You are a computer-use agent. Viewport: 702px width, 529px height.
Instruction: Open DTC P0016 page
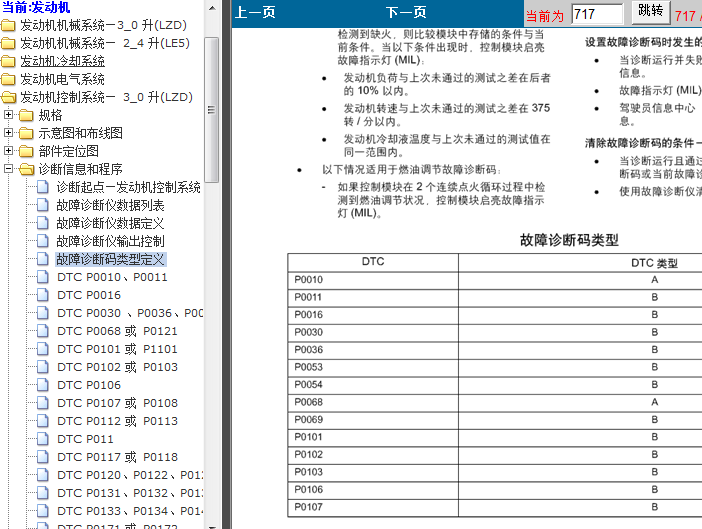89,295
